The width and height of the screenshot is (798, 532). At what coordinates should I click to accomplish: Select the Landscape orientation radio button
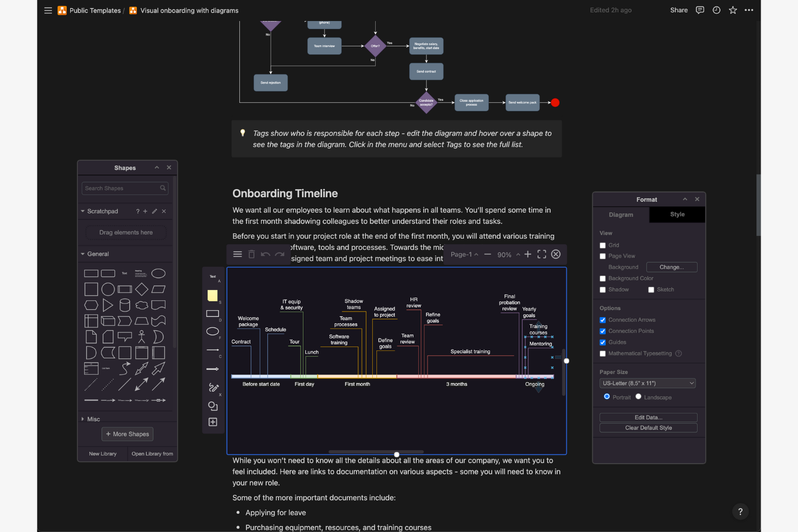pyautogui.click(x=638, y=397)
